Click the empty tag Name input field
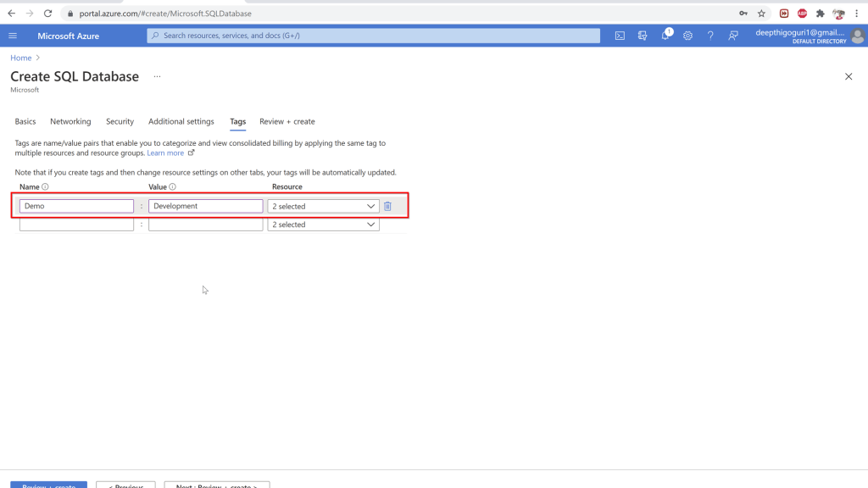868x488 pixels. coord(76,225)
